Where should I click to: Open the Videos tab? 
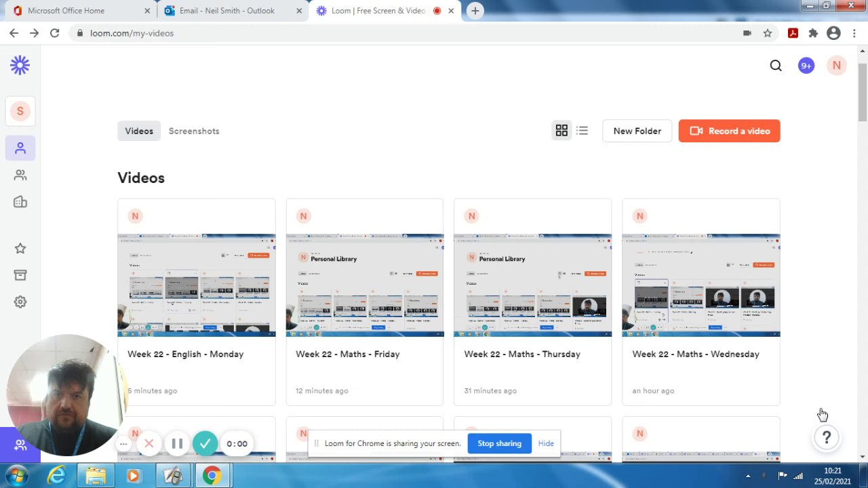[139, 131]
